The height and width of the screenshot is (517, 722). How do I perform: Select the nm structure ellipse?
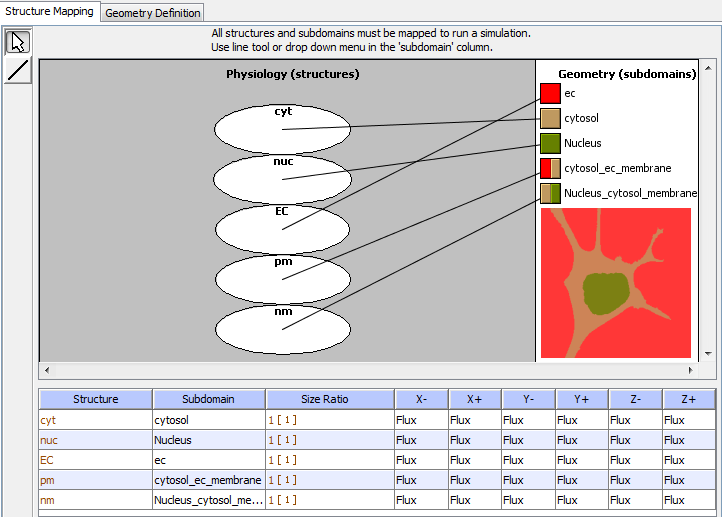point(282,330)
